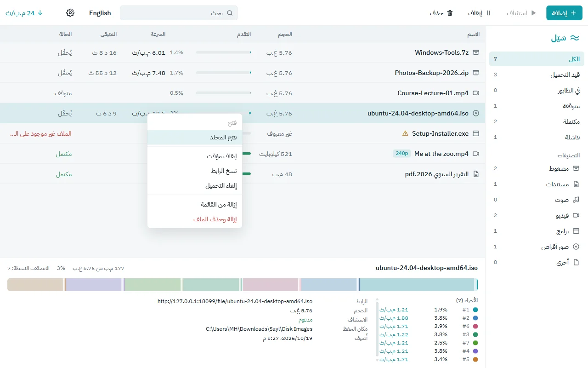Click program icon of Setup-Installer.exe
Image resolution: width=588 pixels, height=368 pixels.
pos(476,133)
